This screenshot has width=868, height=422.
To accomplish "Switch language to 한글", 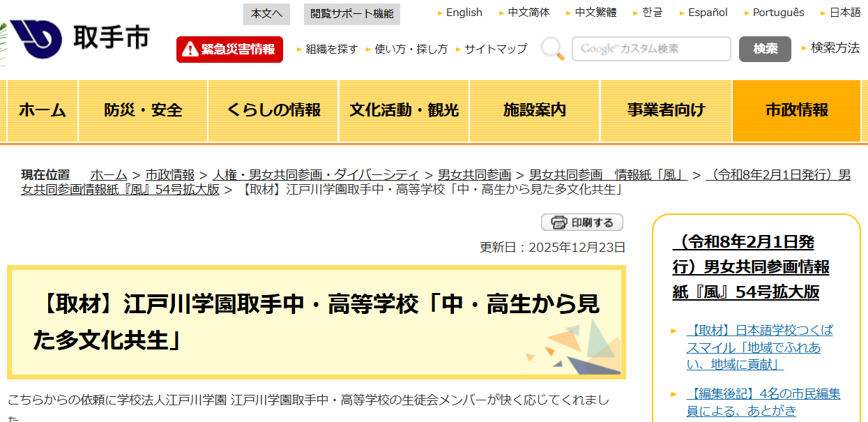I will click(652, 13).
